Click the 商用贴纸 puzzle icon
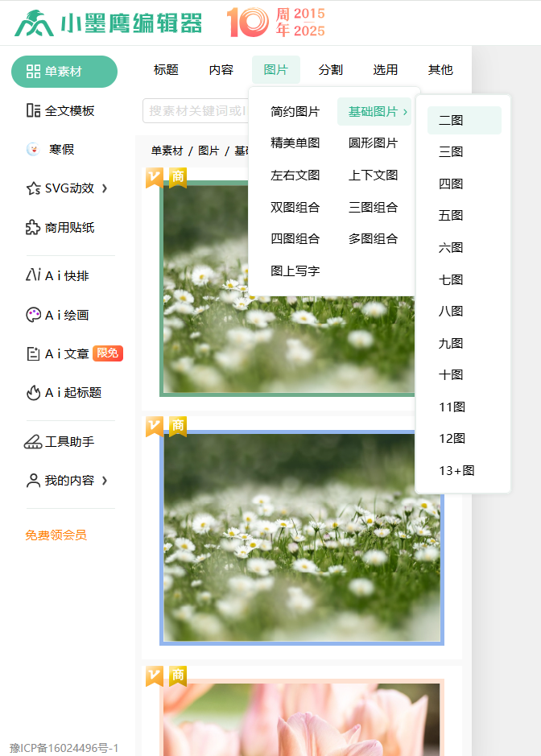The width and height of the screenshot is (541, 756). tap(33, 227)
